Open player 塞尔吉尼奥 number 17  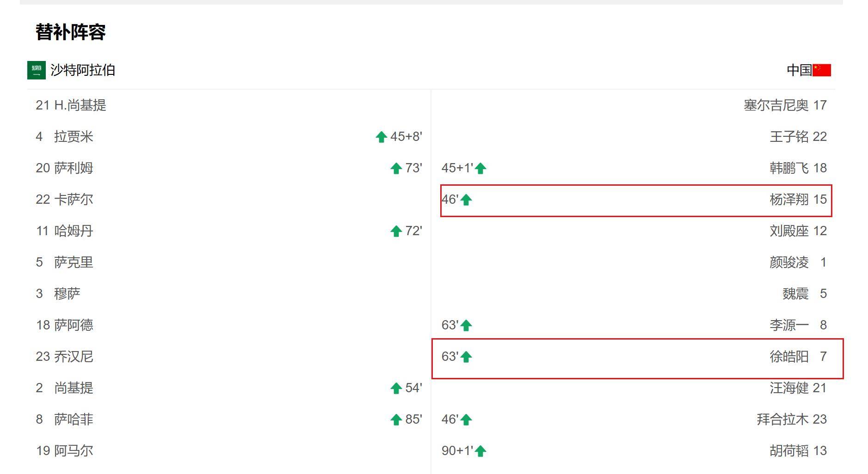pos(785,105)
